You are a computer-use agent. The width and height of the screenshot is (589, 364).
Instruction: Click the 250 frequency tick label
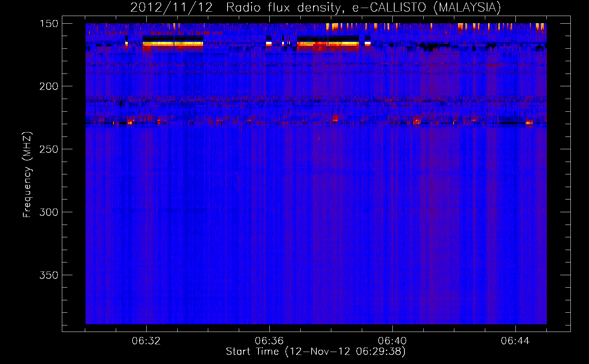pyautogui.click(x=49, y=149)
